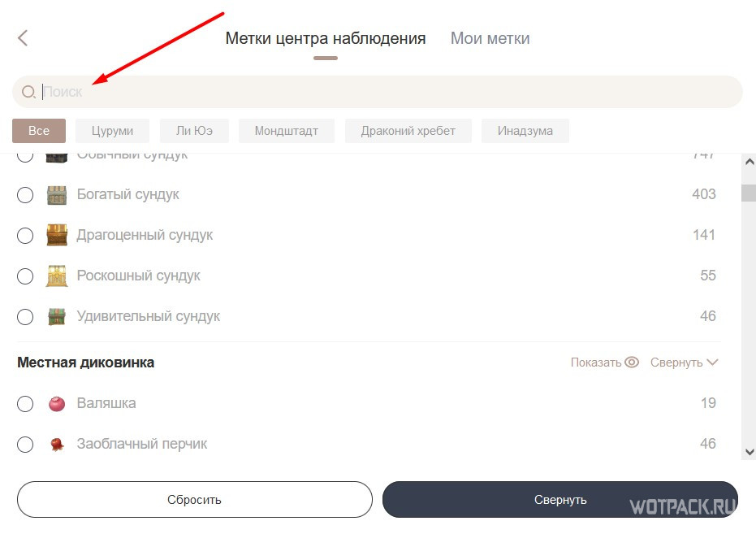This screenshot has height=534, width=756.
Task: Click the Валяшка fruit icon
Action: (56, 403)
